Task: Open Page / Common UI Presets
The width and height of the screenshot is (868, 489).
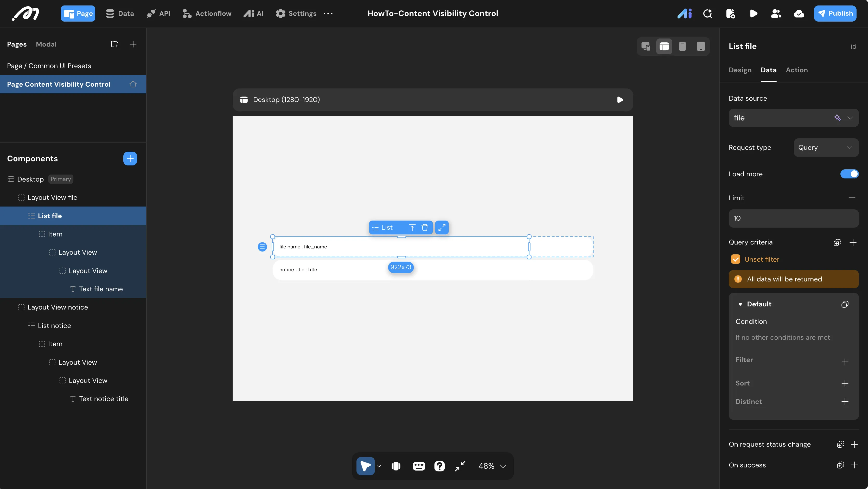Action: point(73,66)
